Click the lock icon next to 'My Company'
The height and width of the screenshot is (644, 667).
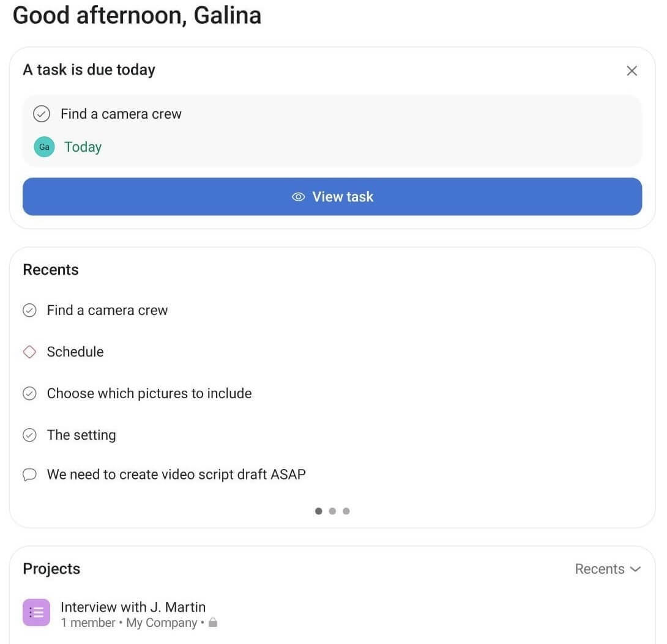point(212,623)
